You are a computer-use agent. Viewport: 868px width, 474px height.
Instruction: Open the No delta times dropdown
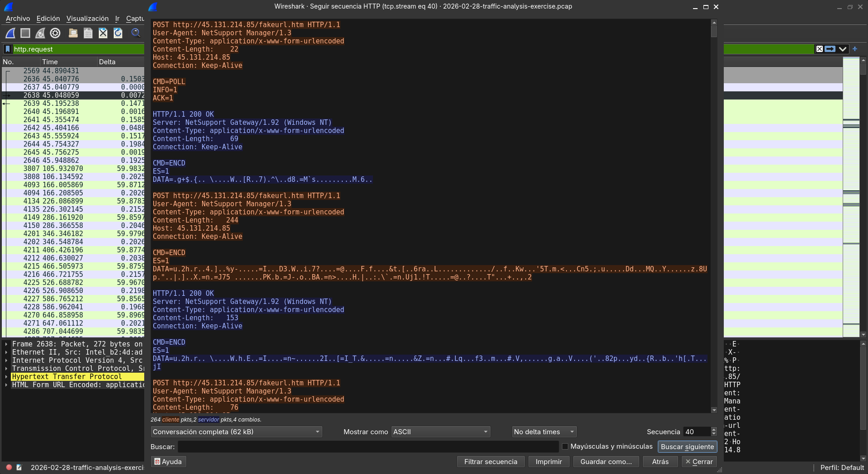tap(544, 432)
